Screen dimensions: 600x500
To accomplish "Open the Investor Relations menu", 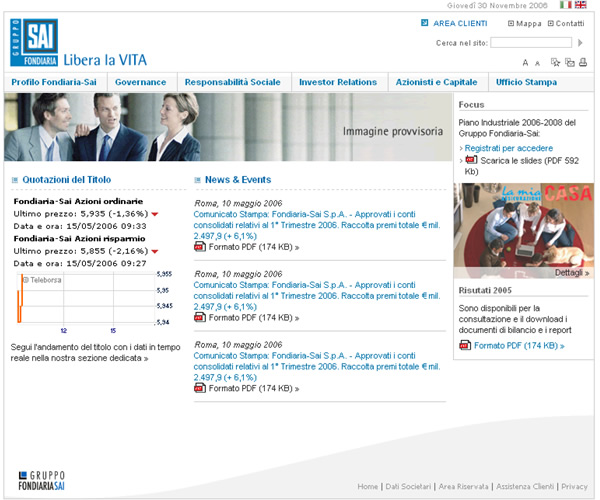I will [x=338, y=82].
